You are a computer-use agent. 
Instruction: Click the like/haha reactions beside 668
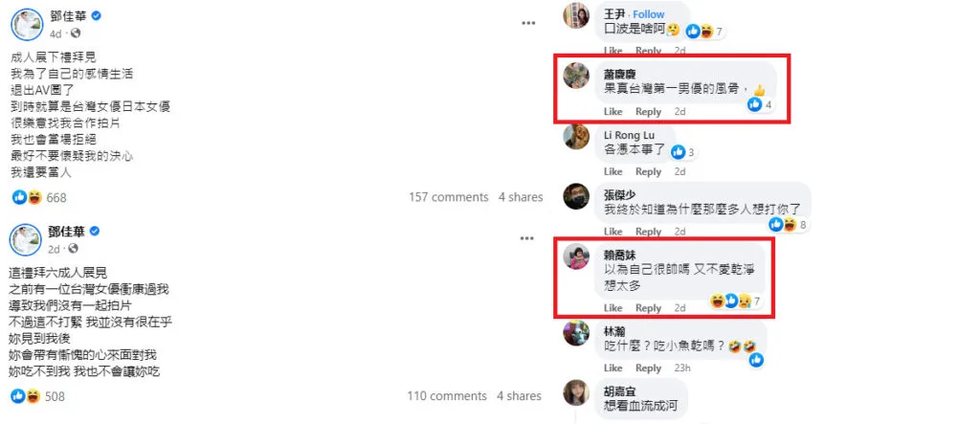pyautogui.click(x=27, y=197)
